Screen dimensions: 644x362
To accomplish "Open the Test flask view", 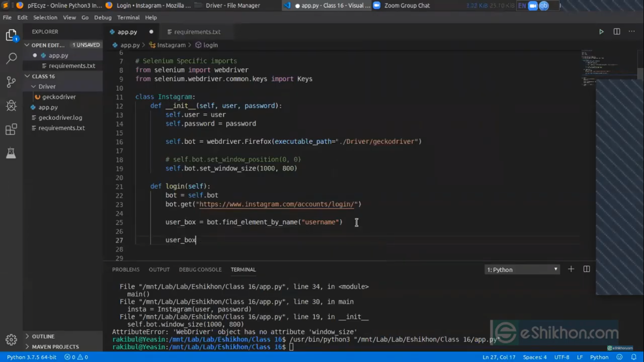I will click(x=11, y=153).
